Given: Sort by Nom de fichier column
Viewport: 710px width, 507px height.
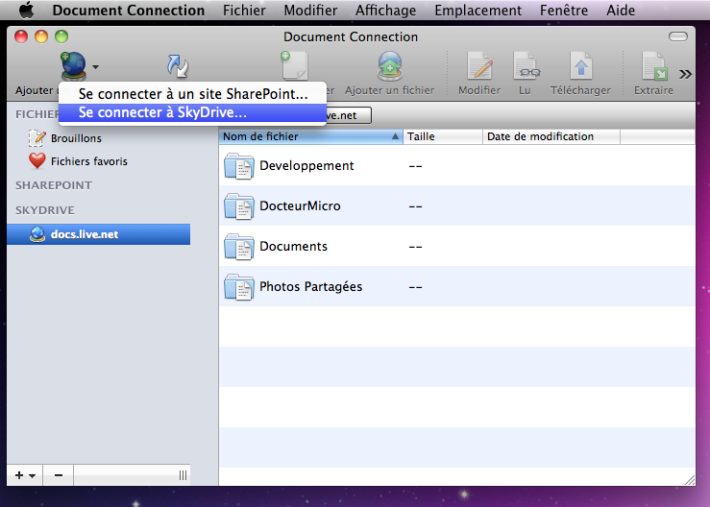Looking at the screenshot, I should [x=311, y=136].
